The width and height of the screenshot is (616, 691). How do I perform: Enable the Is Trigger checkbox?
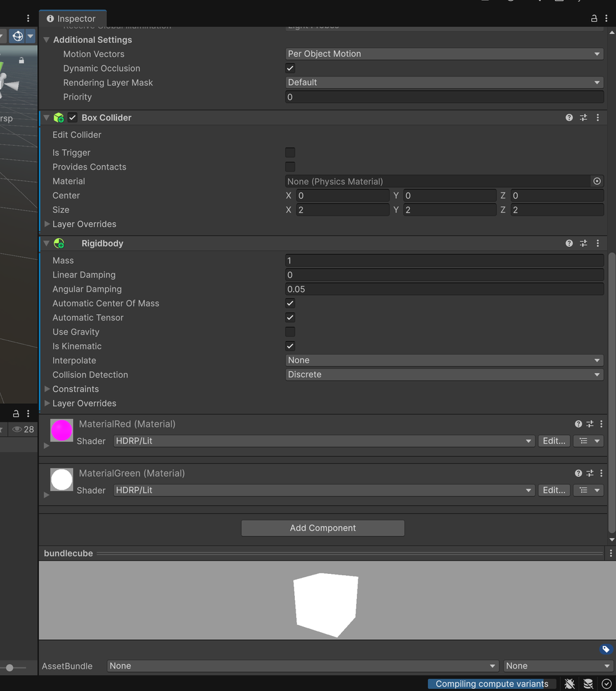290,152
